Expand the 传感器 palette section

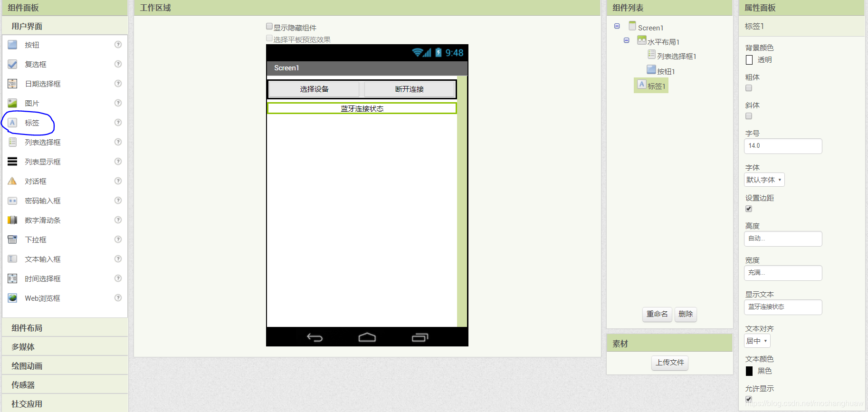click(65, 385)
